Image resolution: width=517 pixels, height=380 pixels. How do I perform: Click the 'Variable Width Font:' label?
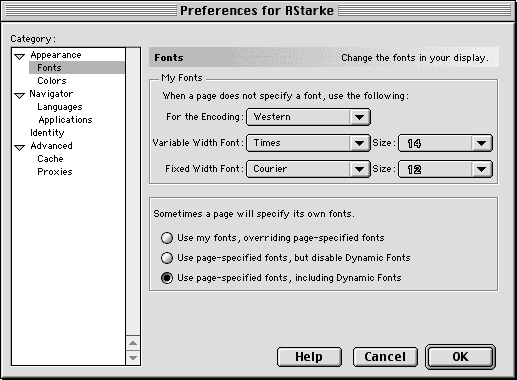coord(198,143)
